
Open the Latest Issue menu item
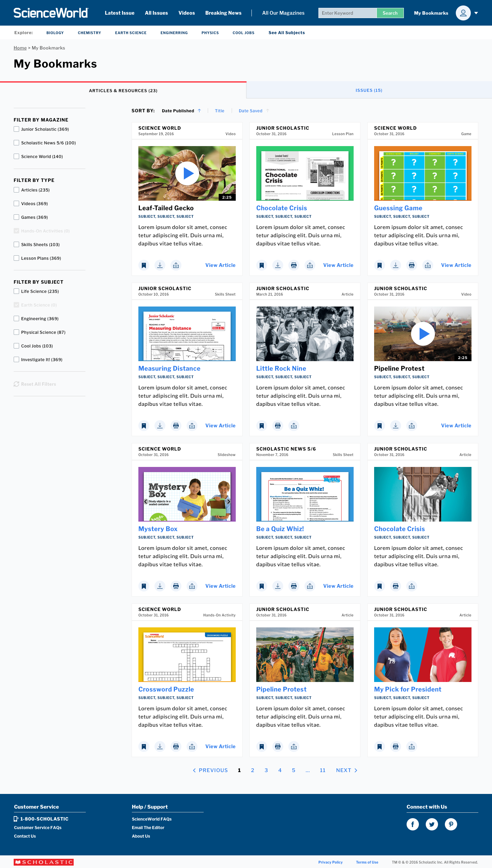click(120, 13)
